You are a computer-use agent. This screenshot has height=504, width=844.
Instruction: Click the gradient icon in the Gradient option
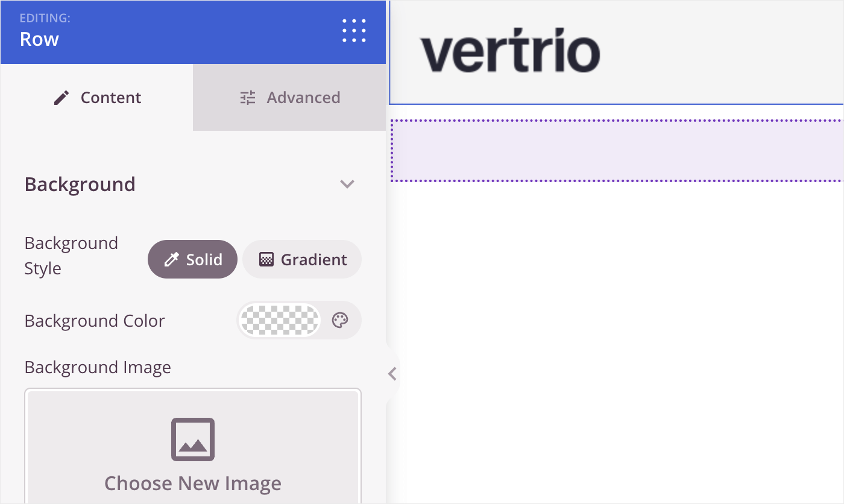click(266, 260)
